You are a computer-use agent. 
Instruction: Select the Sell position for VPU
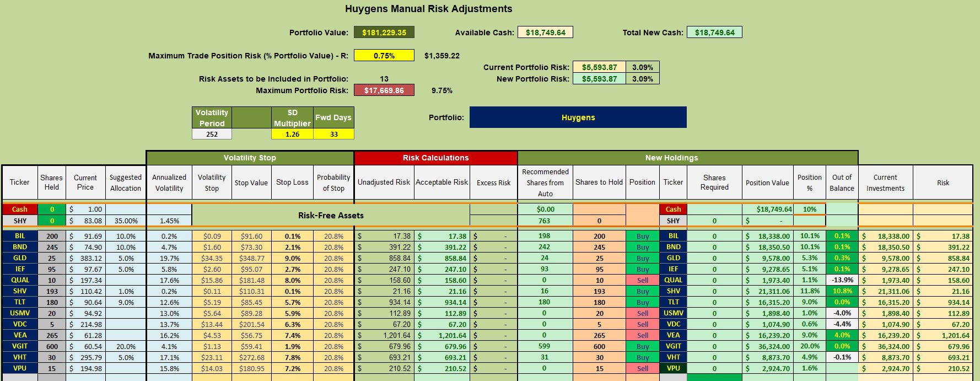(643, 368)
